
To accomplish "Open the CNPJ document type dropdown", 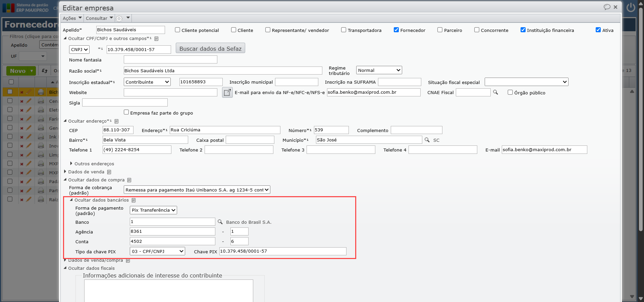I will (x=79, y=49).
